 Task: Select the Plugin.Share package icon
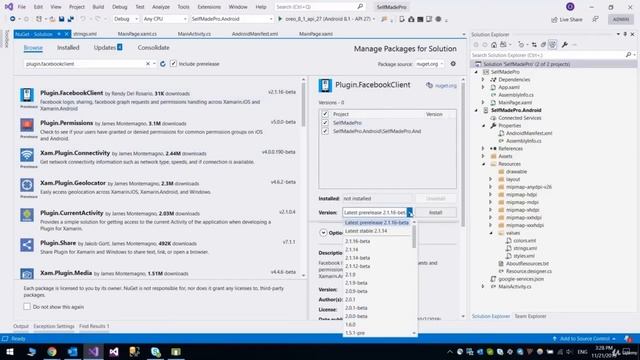click(x=27, y=245)
